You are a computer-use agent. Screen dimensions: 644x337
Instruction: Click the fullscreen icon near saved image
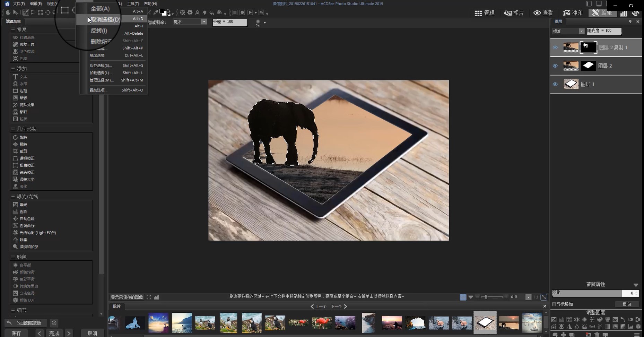149,297
